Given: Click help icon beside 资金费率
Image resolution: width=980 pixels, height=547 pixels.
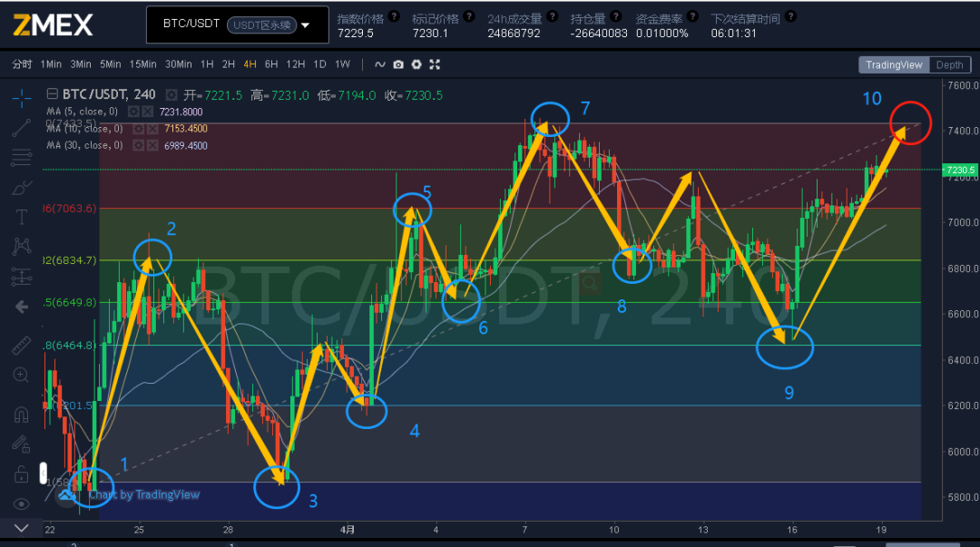Looking at the screenshot, I should coord(694,17).
